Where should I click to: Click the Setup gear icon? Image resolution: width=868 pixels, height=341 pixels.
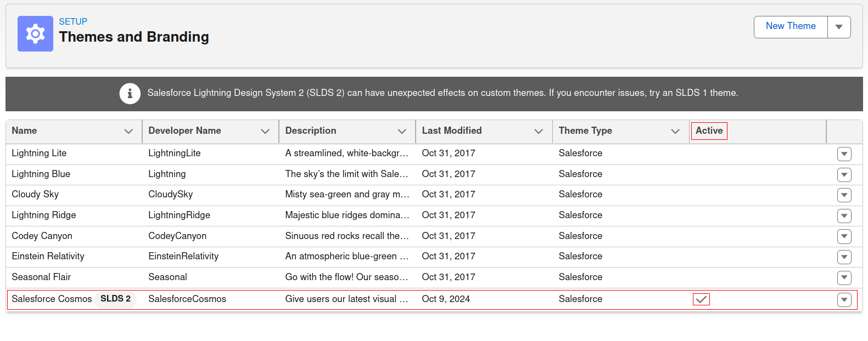[35, 35]
